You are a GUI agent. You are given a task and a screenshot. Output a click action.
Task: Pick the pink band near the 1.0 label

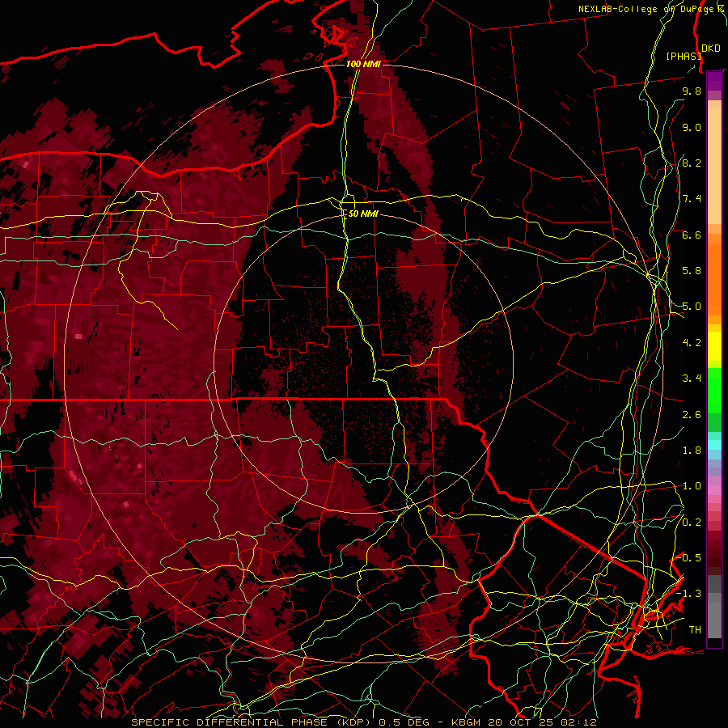714,489
